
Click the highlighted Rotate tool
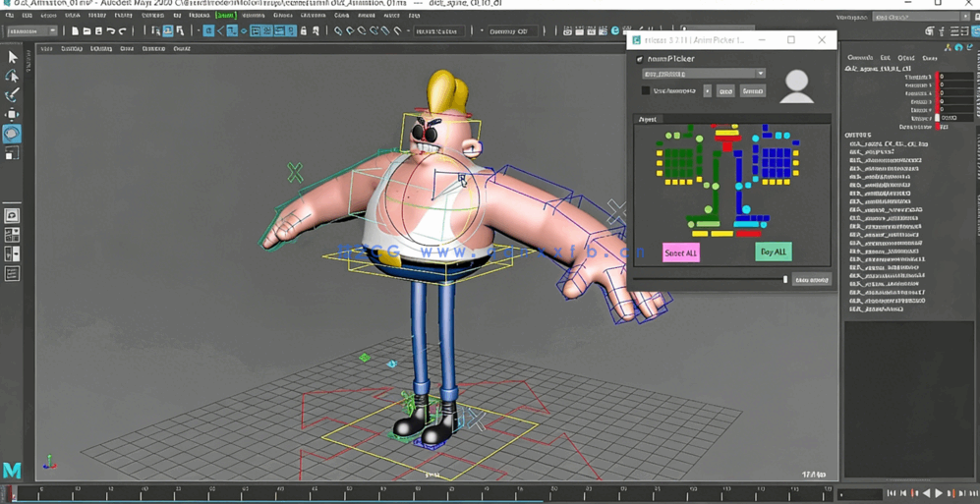12,134
